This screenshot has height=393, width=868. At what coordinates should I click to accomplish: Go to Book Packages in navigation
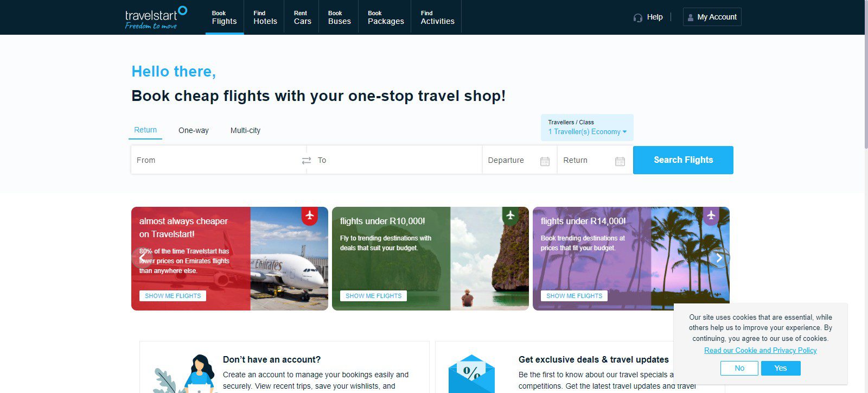386,17
